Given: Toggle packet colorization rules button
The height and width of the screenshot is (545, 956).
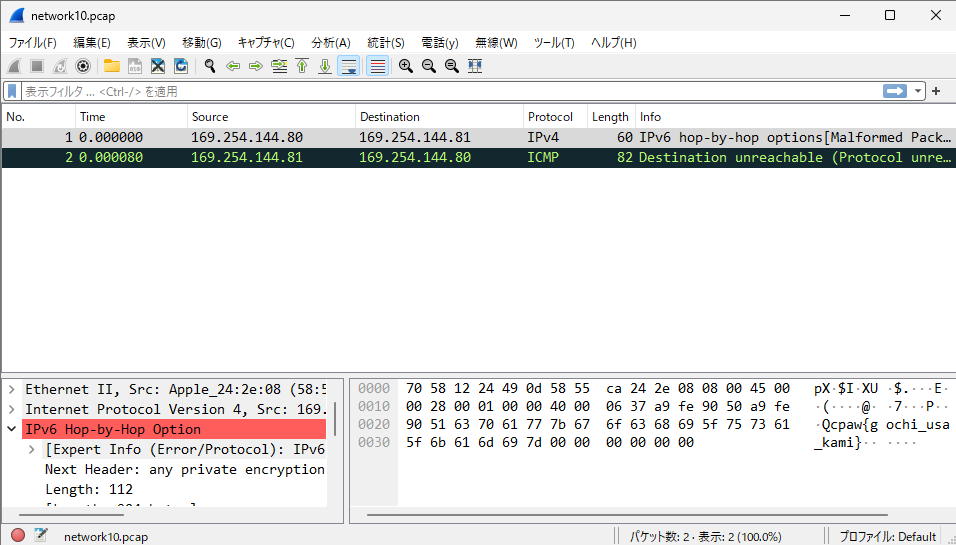Looking at the screenshot, I should [377, 66].
